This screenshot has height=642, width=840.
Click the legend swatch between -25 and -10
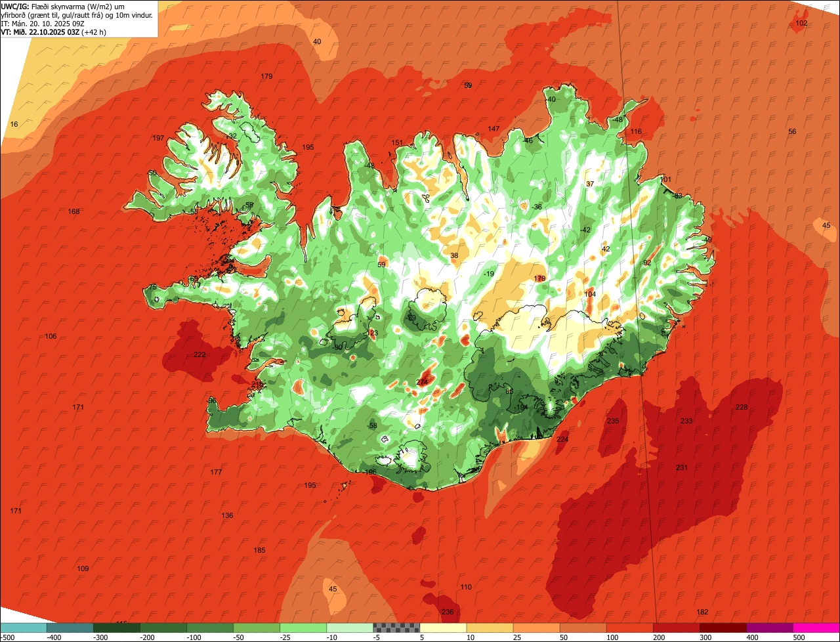click(303, 628)
